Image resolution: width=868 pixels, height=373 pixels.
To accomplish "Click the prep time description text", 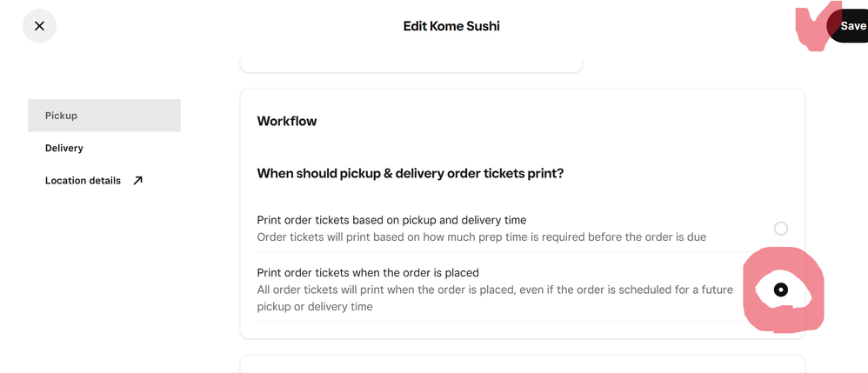I will pos(481,236).
